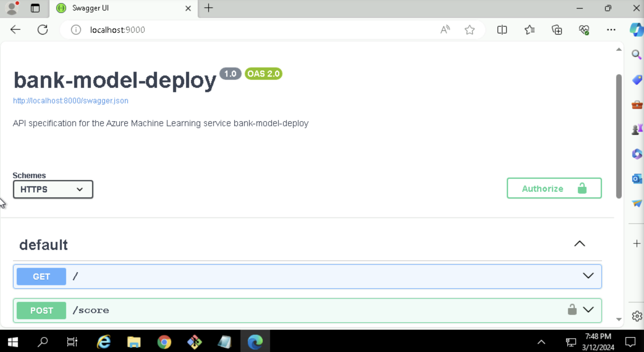Click the localhost:9000 address field
Screen dimensions: 644x352
tap(247, 30)
